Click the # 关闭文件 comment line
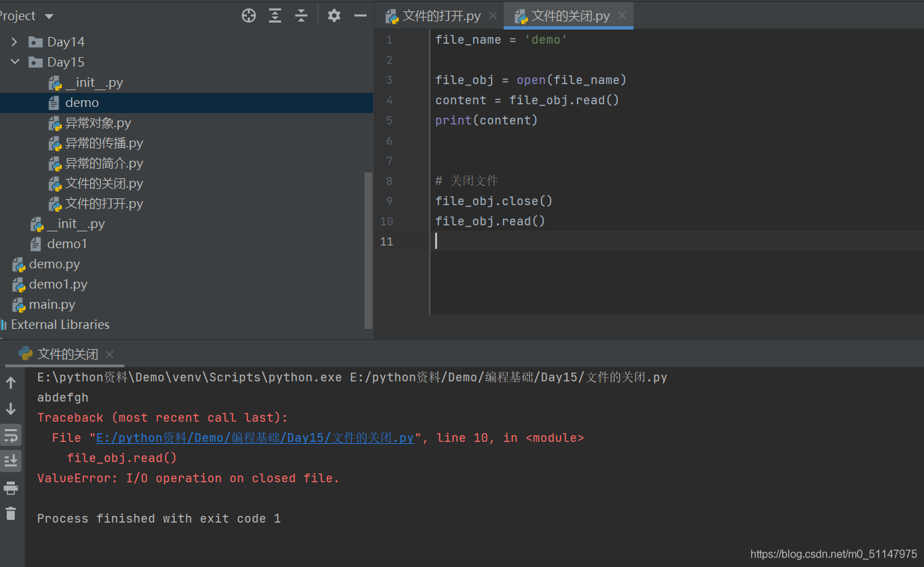The height and width of the screenshot is (567, 924). (x=467, y=181)
